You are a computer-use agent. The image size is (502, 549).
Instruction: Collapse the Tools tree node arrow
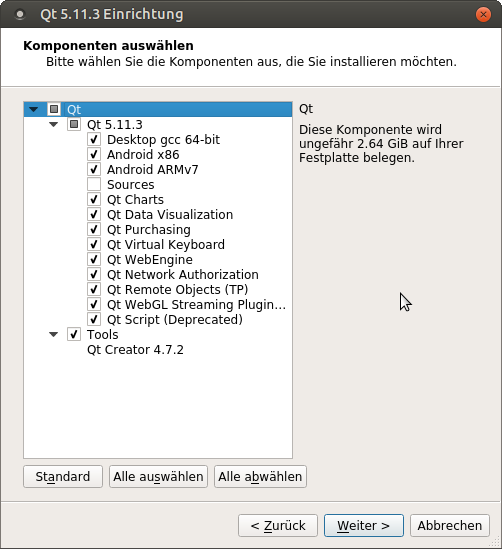[x=54, y=335]
